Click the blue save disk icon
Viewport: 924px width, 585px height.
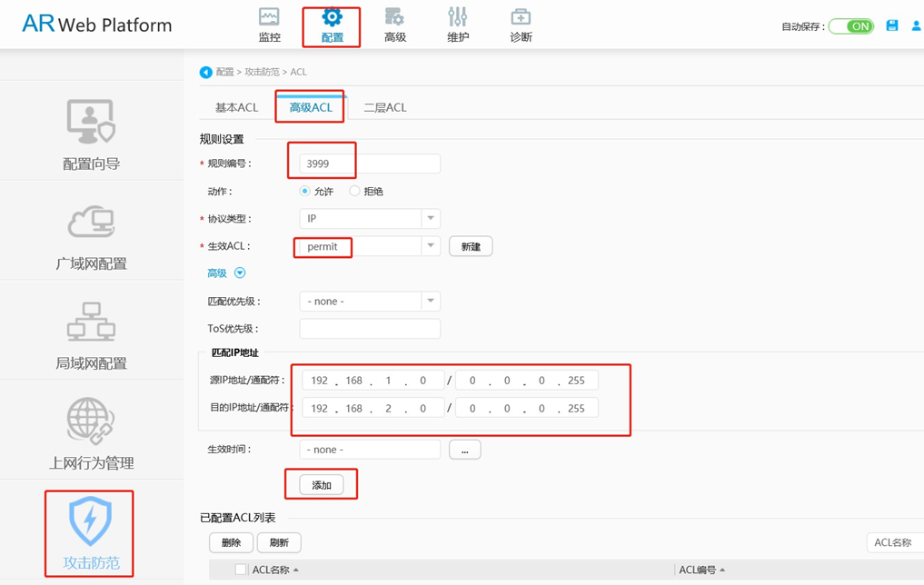tap(892, 26)
